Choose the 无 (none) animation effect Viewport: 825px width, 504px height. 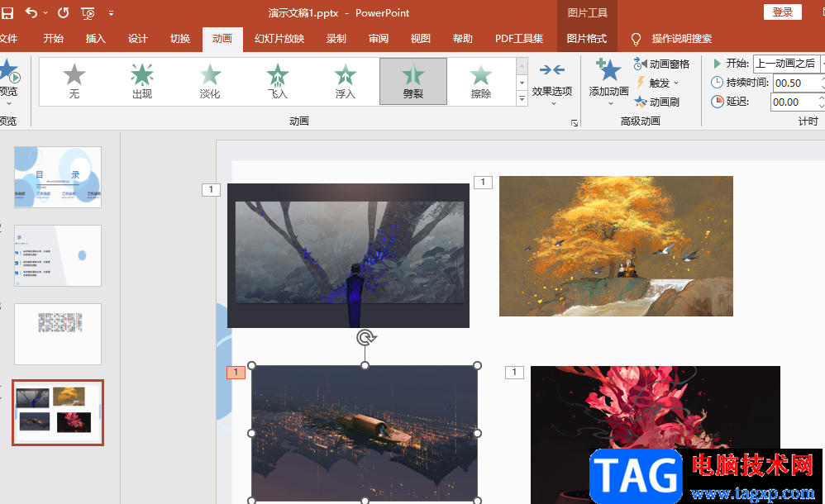point(74,82)
